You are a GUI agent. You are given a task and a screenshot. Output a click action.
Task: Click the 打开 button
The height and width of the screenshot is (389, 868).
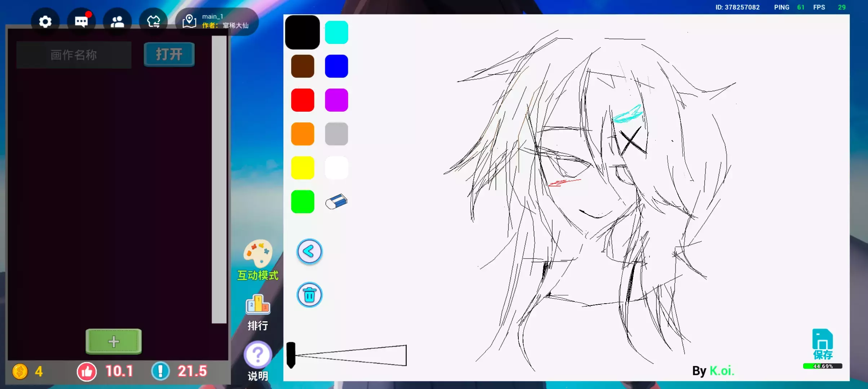pyautogui.click(x=169, y=54)
